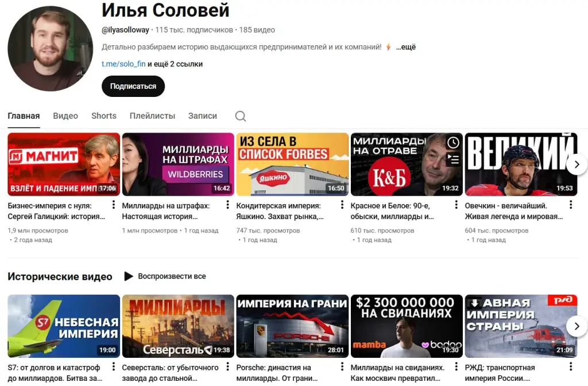
Task: Click the @ilyasolloway channel handle
Action: (125, 30)
